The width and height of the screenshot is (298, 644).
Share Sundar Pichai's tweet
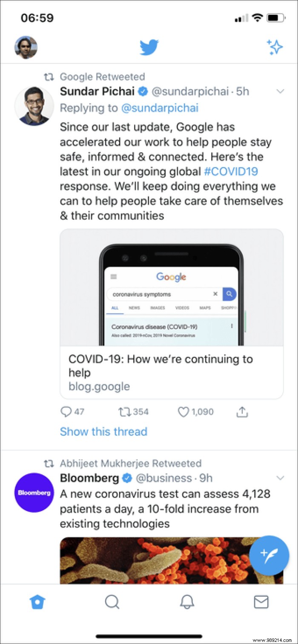pyautogui.click(x=242, y=411)
